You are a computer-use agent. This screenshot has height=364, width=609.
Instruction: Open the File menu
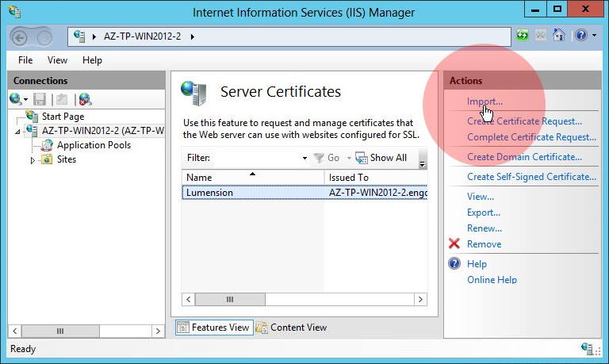point(25,60)
